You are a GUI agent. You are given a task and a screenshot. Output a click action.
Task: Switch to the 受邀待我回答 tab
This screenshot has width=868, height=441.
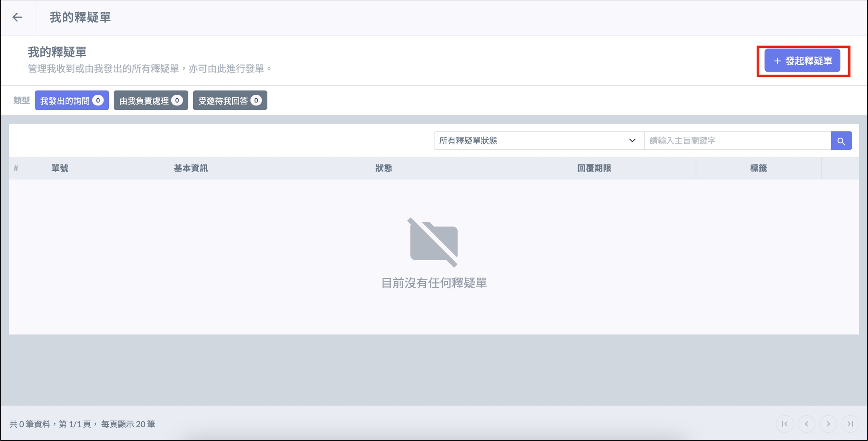click(230, 101)
